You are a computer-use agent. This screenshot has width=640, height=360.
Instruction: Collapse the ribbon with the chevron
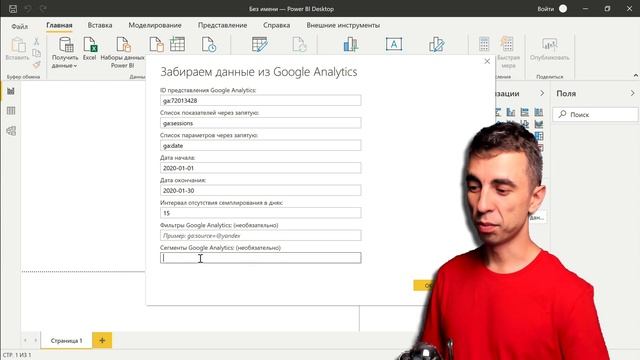tap(636, 76)
